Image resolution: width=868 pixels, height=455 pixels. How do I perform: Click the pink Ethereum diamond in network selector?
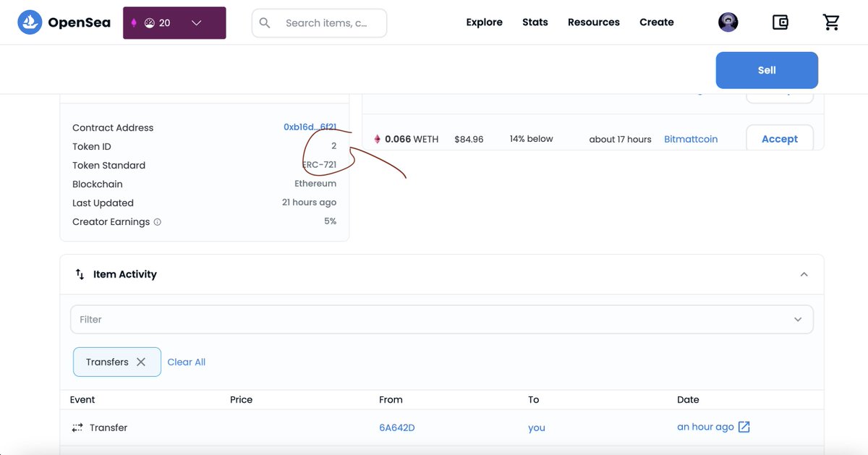pos(133,22)
